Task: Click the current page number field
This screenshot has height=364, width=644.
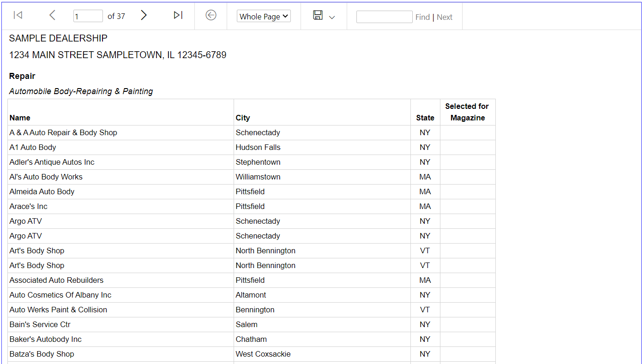Action: click(88, 16)
